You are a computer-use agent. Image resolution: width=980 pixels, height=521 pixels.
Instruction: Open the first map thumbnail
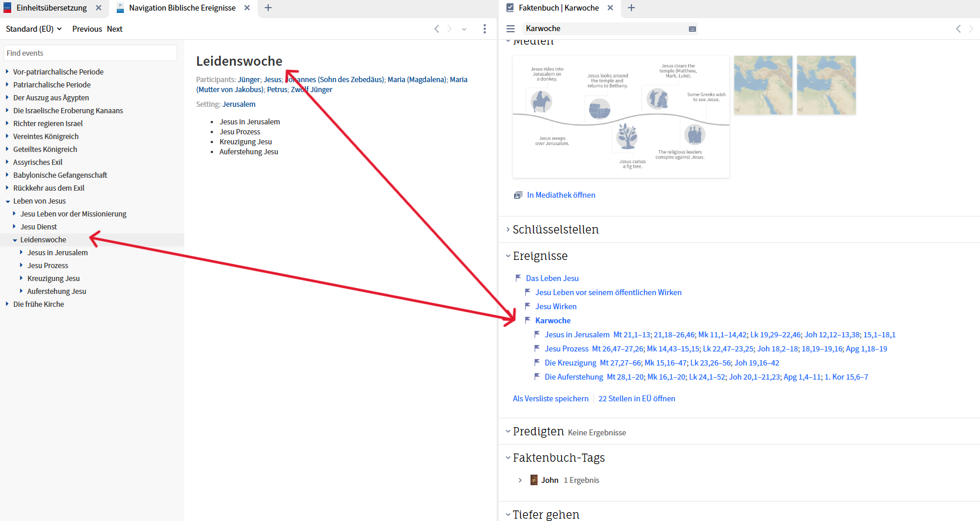click(763, 85)
